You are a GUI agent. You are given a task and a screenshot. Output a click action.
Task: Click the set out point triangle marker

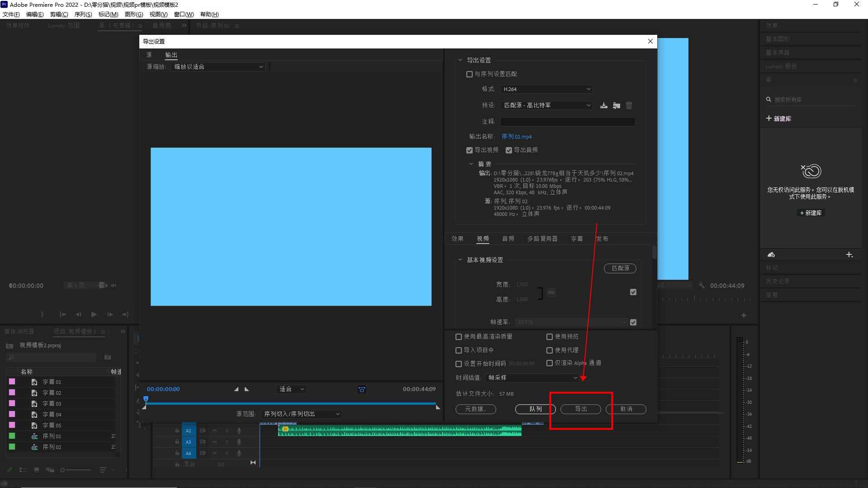tap(247, 389)
